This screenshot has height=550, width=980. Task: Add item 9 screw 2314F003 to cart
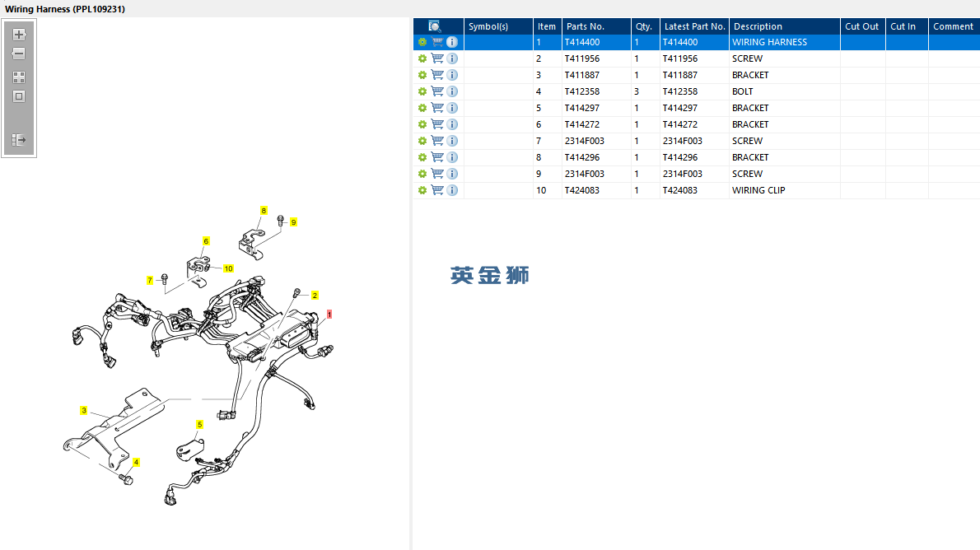437,174
